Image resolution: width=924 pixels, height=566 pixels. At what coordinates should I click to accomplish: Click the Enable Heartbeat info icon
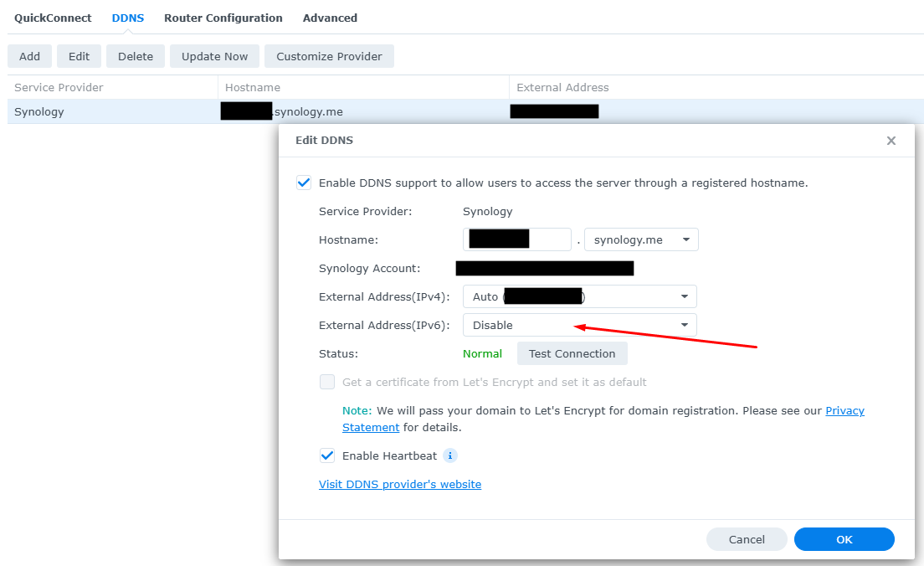450,456
